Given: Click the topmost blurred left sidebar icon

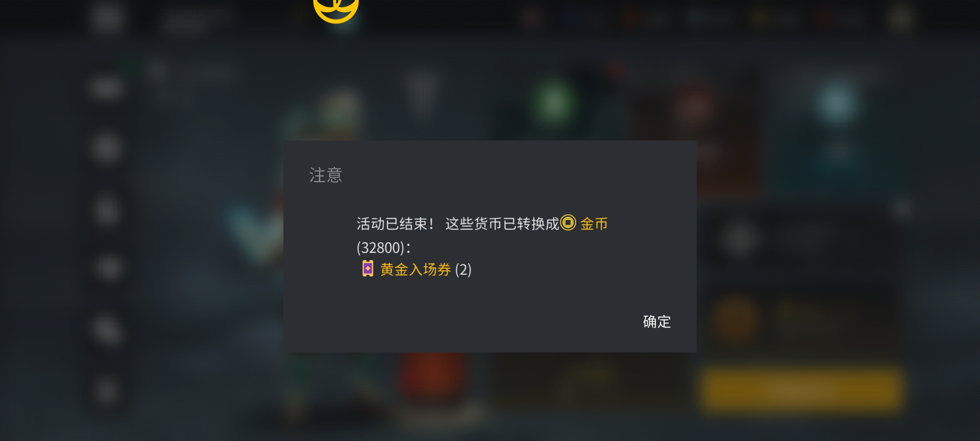Looking at the screenshot, I should (106, 88).
